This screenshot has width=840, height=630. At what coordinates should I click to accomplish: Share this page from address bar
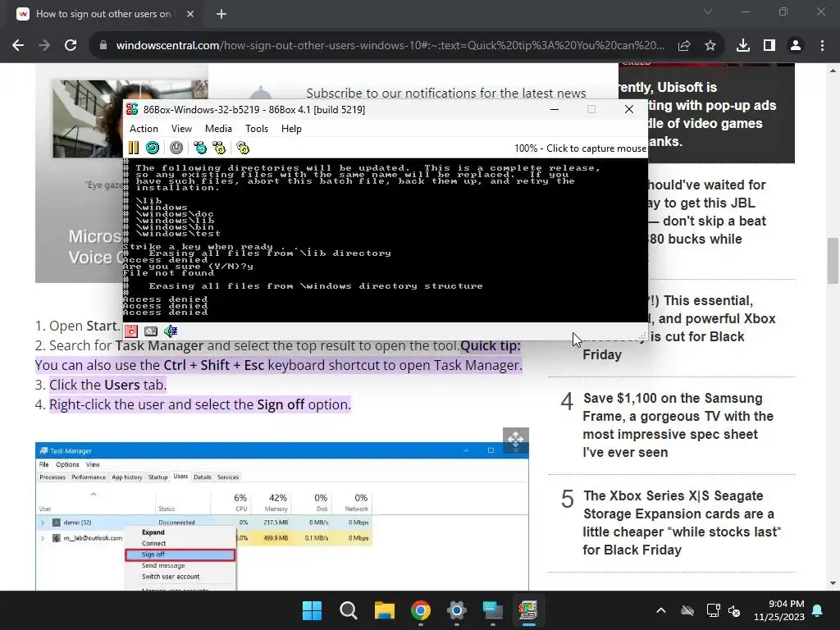(x=684, y=46)
